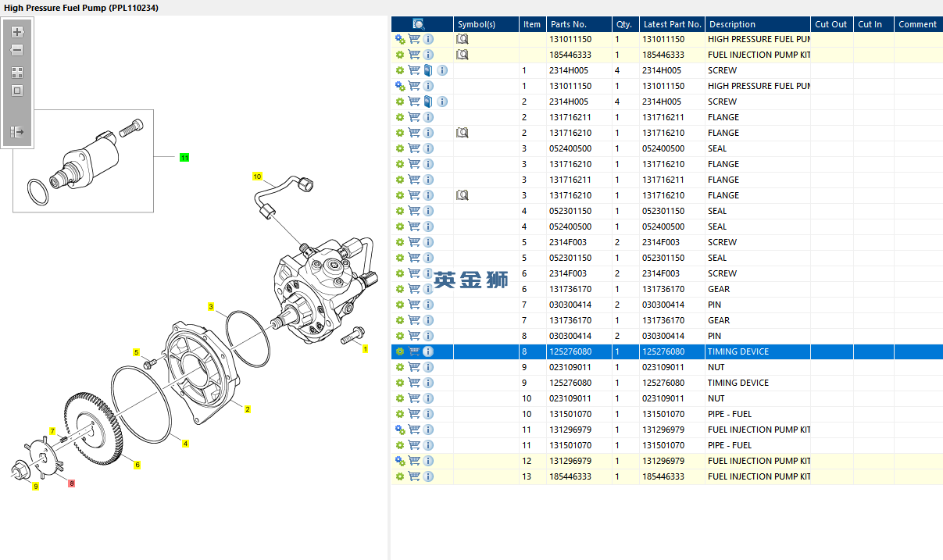Click the single-square fit view icon
943x560 pixels.
(17, 91)
